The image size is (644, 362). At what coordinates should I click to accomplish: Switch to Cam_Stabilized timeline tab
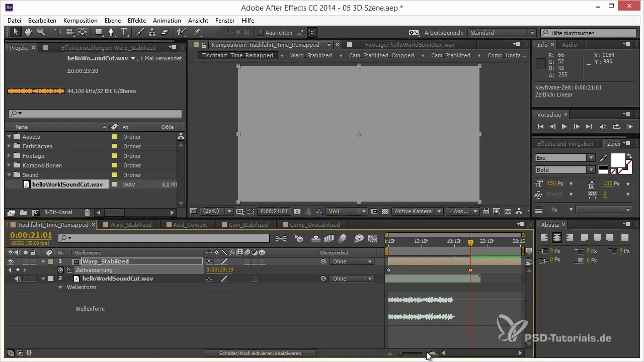tap(248, 225)
